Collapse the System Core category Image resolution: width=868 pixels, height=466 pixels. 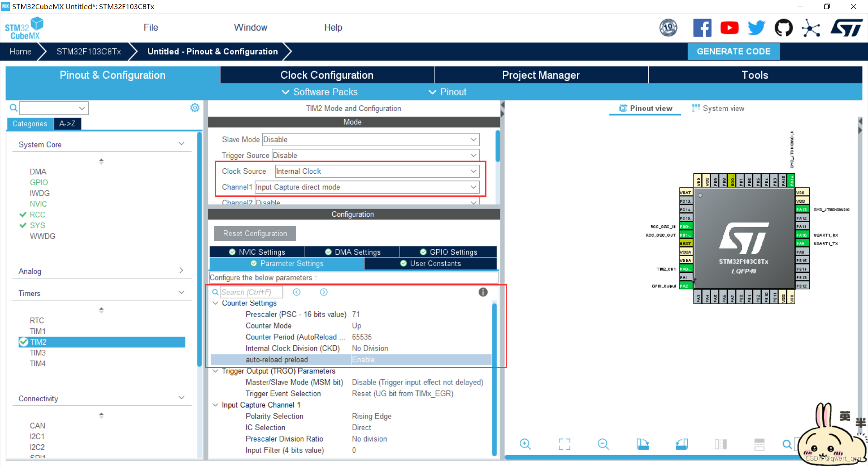[x=181, y=144]
